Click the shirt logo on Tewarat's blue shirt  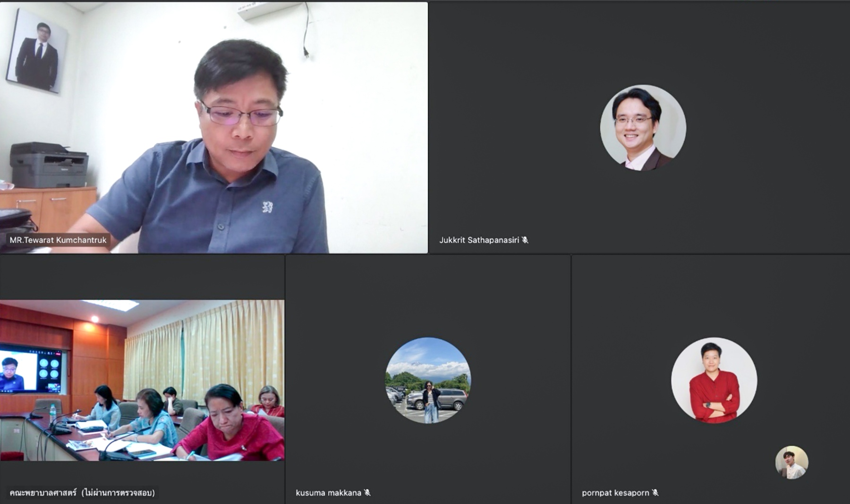(x=267, y=207)
